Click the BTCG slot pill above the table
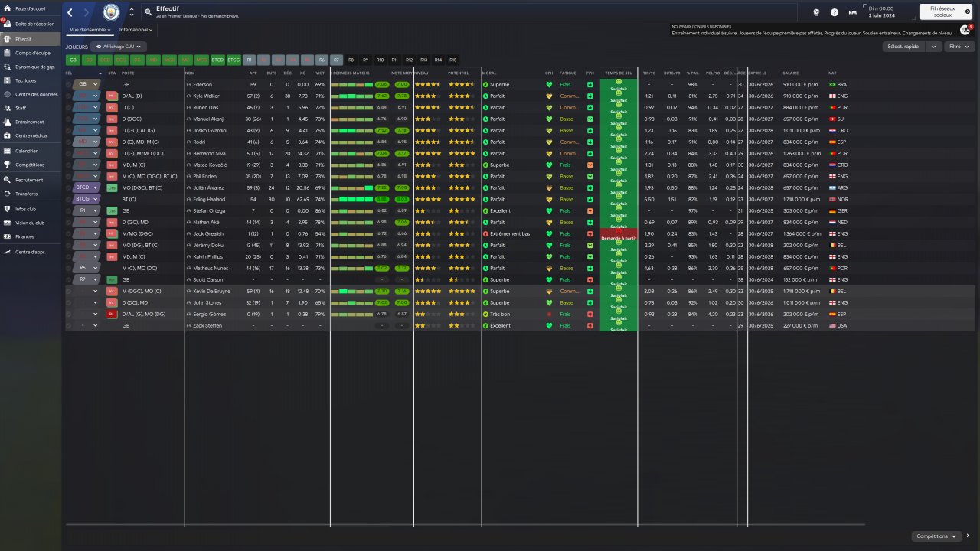 coord(234,60)
